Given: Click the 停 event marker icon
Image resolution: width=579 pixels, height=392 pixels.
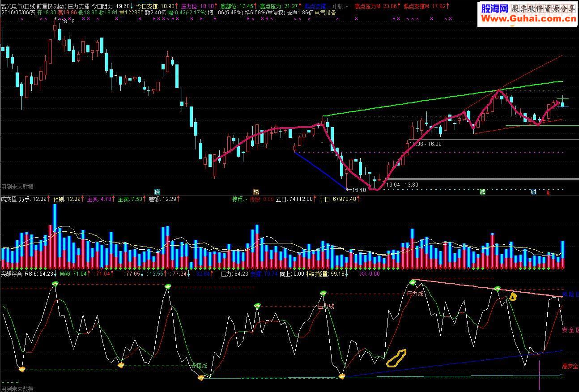Looking at the screenshot, I should pos(157,192).
